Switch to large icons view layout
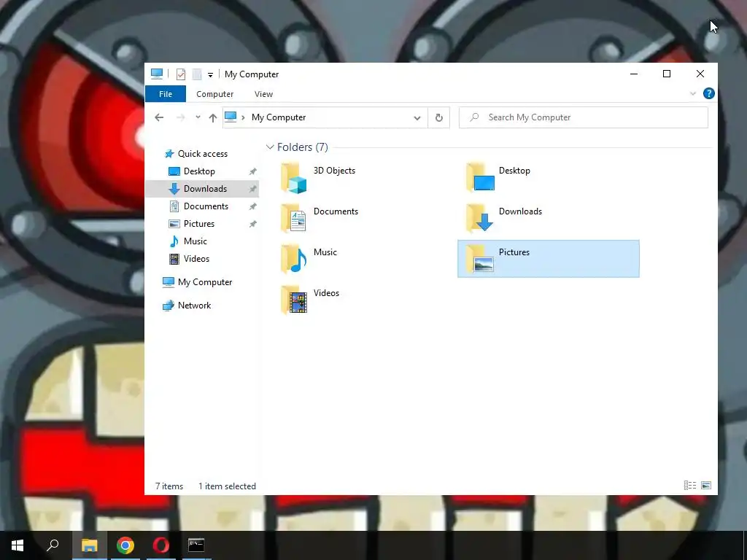747x560 pixels. pyautogui.click(x=706, y=485)
